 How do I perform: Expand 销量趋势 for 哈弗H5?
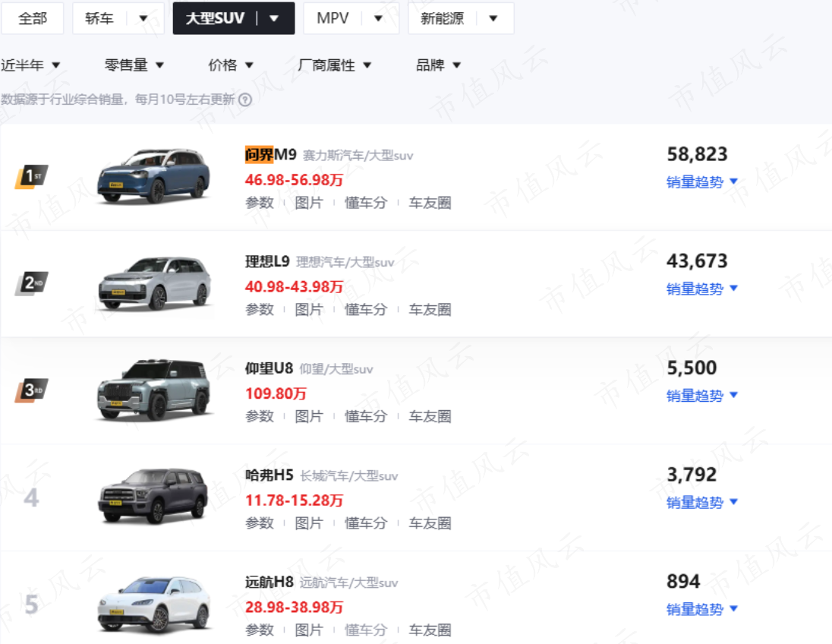pos(702,502)
